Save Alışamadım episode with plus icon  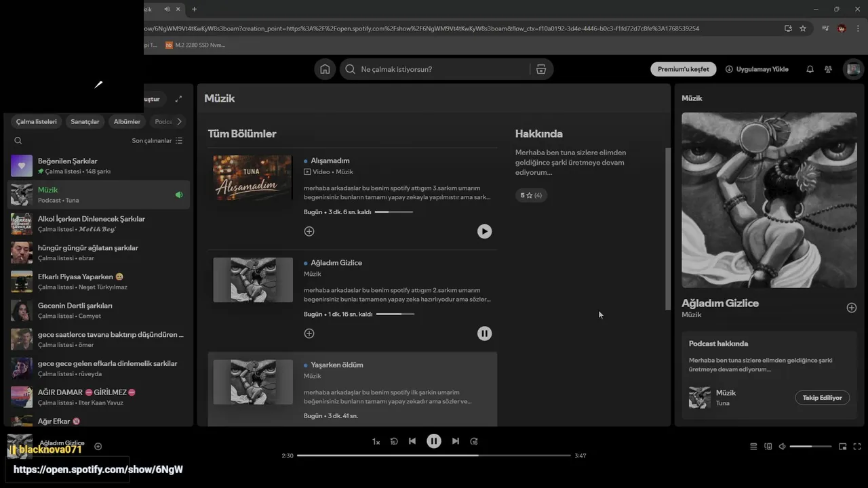pos(309,231)
